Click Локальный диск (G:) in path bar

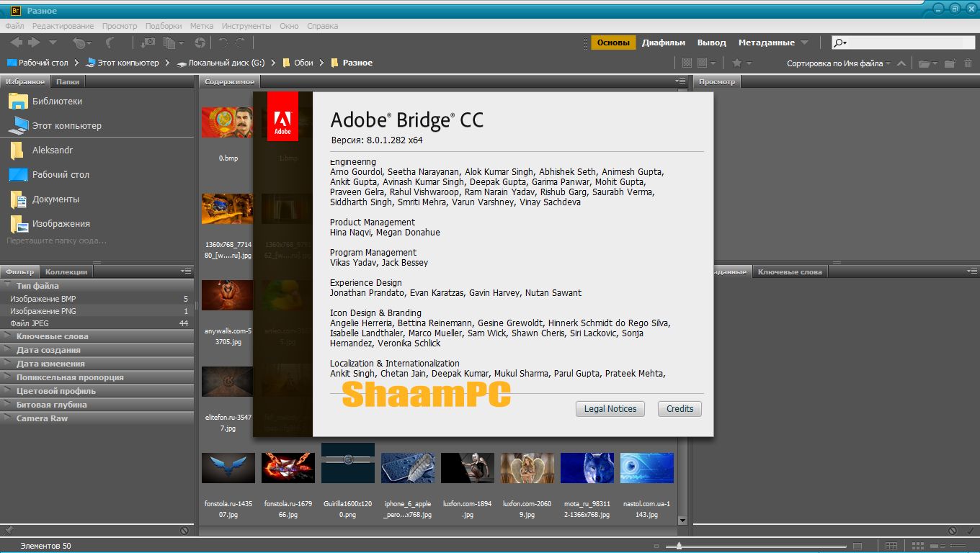tap(221, 63)
